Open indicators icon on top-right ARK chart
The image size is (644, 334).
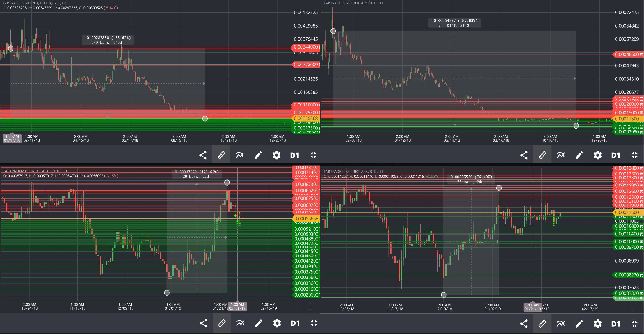pyautogui.click(x=561, y=155)
